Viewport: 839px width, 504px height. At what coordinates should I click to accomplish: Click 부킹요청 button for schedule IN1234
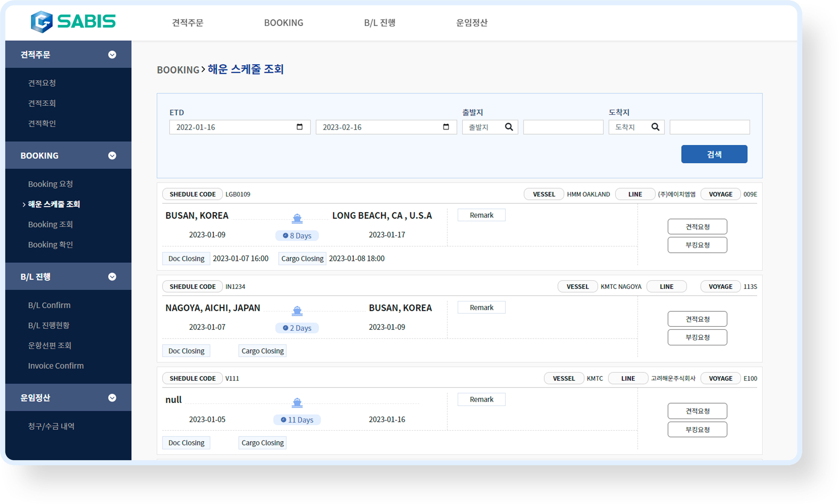click(x=697, y=337)
